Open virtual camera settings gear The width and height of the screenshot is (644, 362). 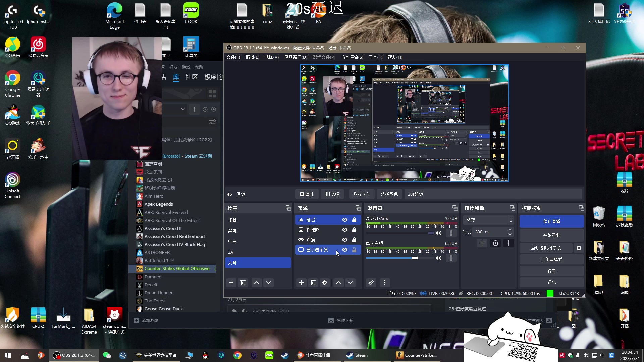pyautogui.click(x=579, y=248)
